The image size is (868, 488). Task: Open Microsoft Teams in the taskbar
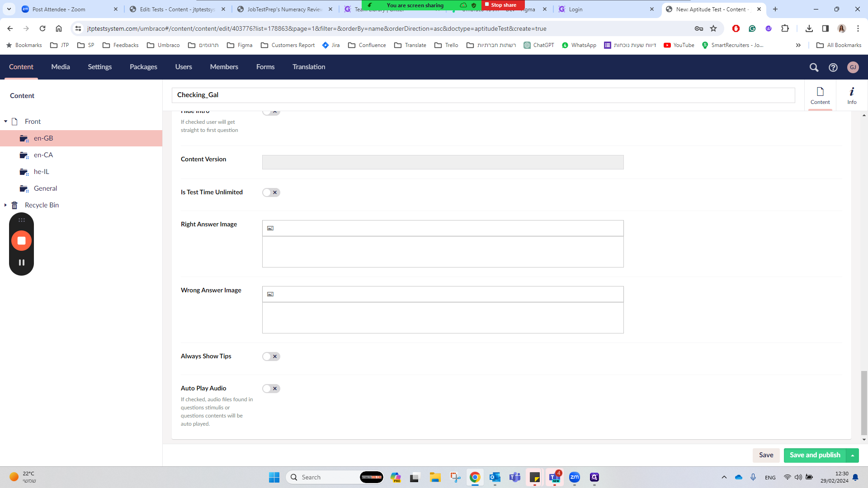click(x=515, y=477)
